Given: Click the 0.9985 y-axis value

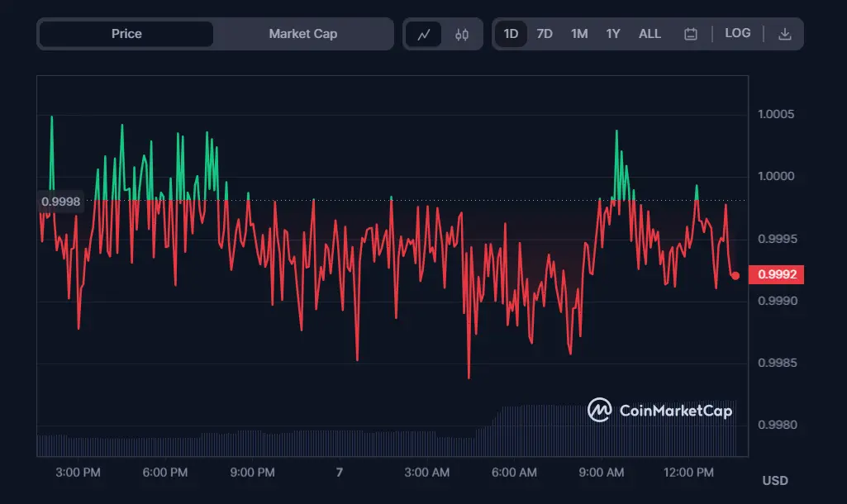Looking at the screenshot, I should [777, 363].
